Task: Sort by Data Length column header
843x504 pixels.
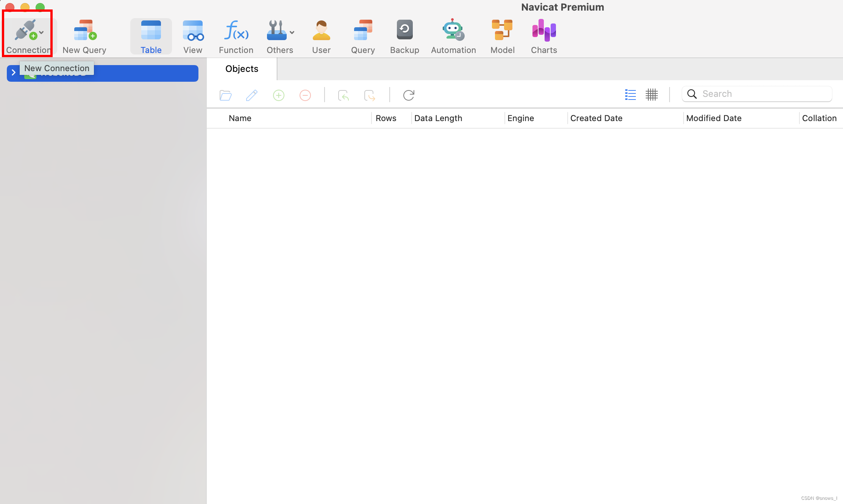Action: pos(438,118)
